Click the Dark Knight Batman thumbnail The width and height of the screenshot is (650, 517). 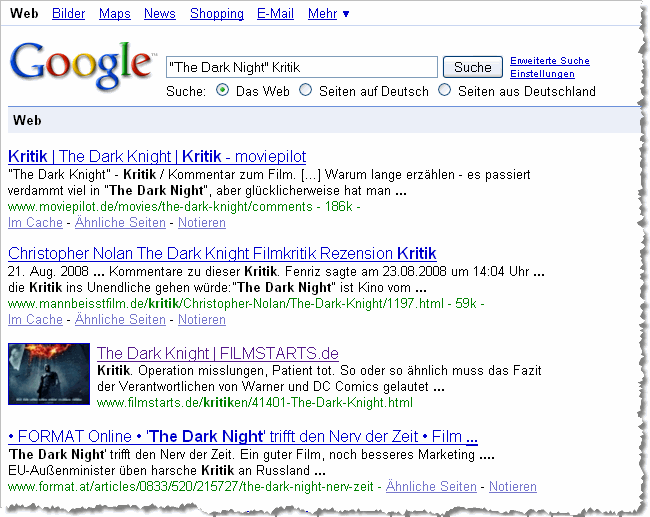(49, 374)
